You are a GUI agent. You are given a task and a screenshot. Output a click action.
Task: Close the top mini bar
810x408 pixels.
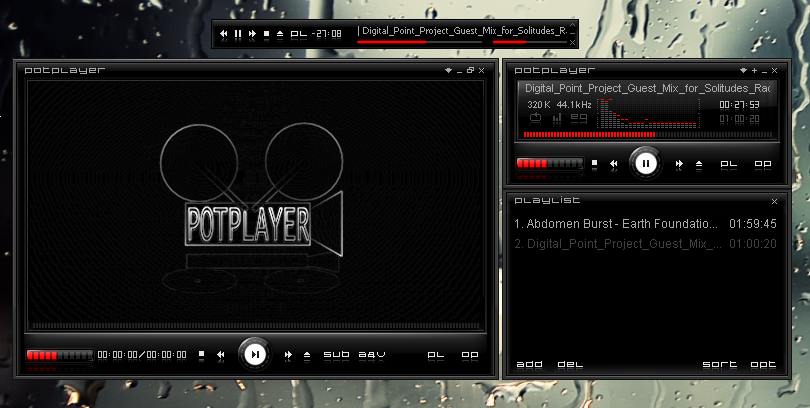pos(572,42)
